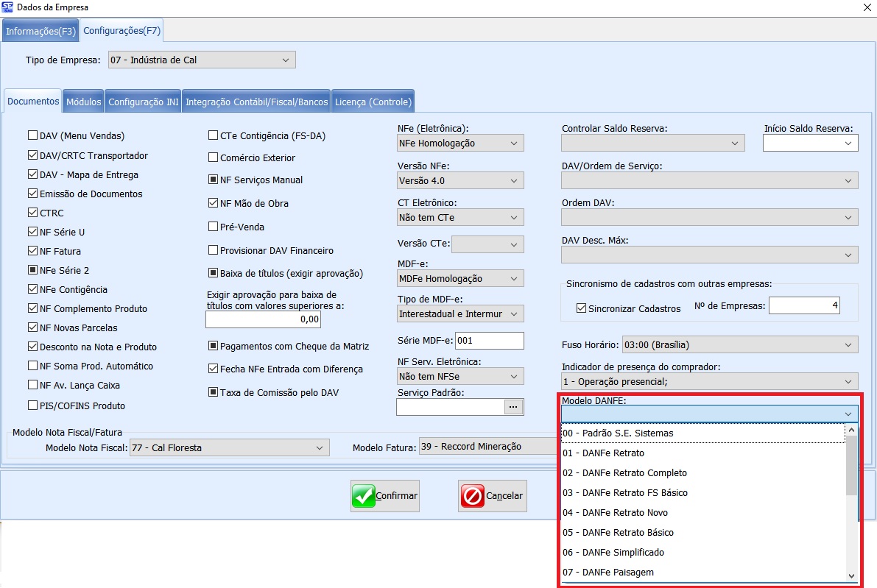Check the Comércio Exterior option
877x588 pixels.
click(x=214, y=157)
